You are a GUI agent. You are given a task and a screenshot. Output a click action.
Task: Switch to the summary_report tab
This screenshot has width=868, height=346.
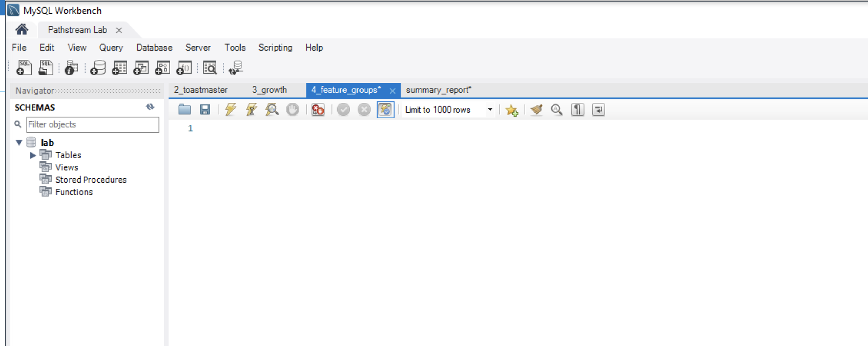point(439,90)
